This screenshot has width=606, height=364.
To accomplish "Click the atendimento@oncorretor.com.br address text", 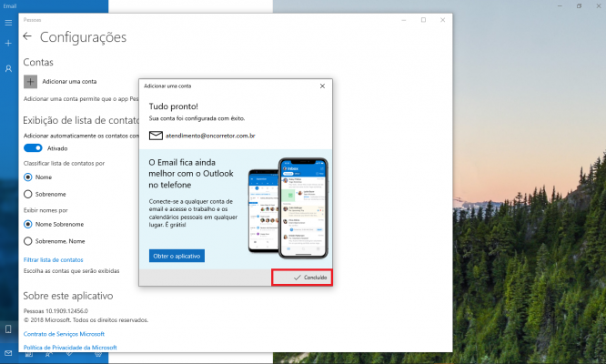I will pyautogui.click(x=210, y=136).
